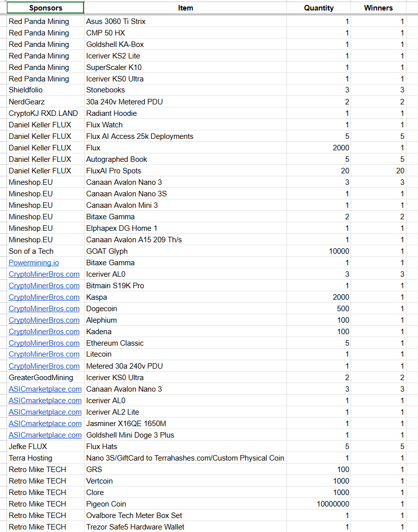Select quantity 20 in FluxAI Pro Spots row
The image size is (418, 532).
pos(318,171)
